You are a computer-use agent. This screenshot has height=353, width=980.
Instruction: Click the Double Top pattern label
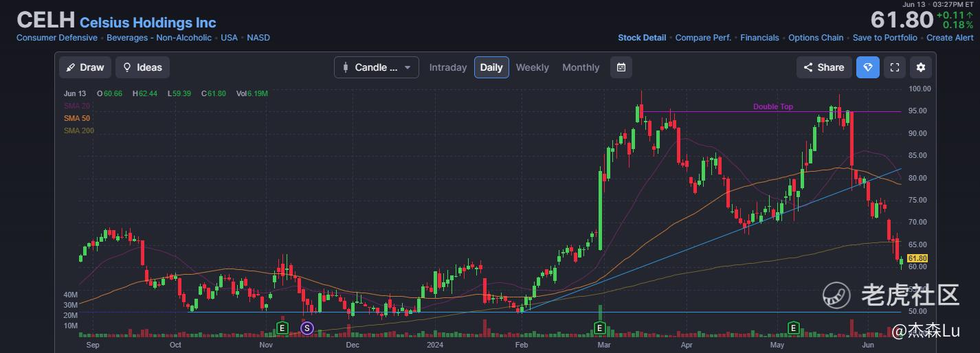pyautogui.click(x=772, y=106)
